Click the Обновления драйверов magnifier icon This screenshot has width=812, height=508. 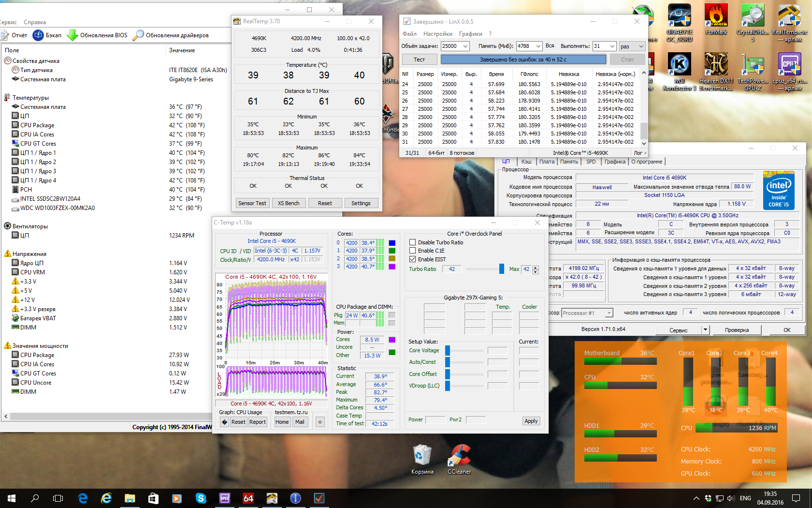pyautogui.click(x=138, y=35)
